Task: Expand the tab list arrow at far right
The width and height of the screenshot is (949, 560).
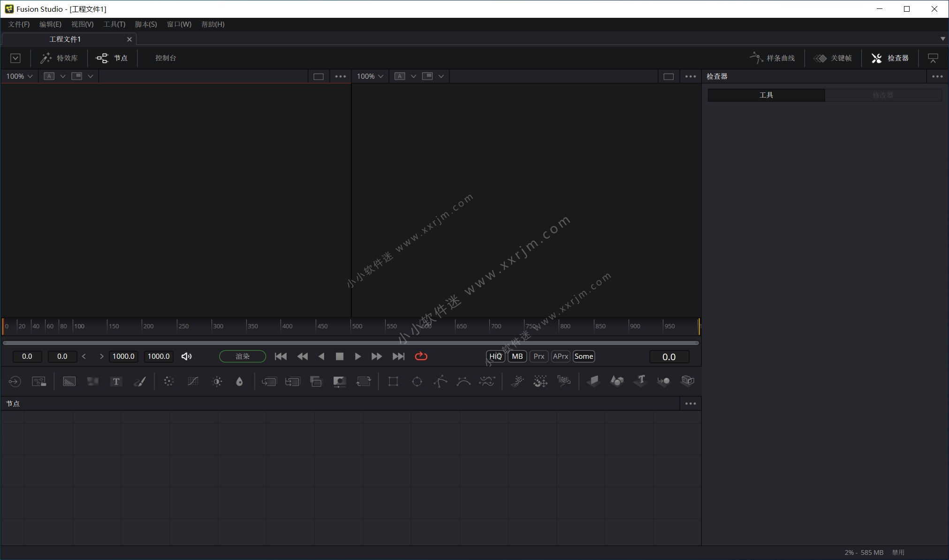Action: click(942, 39)
